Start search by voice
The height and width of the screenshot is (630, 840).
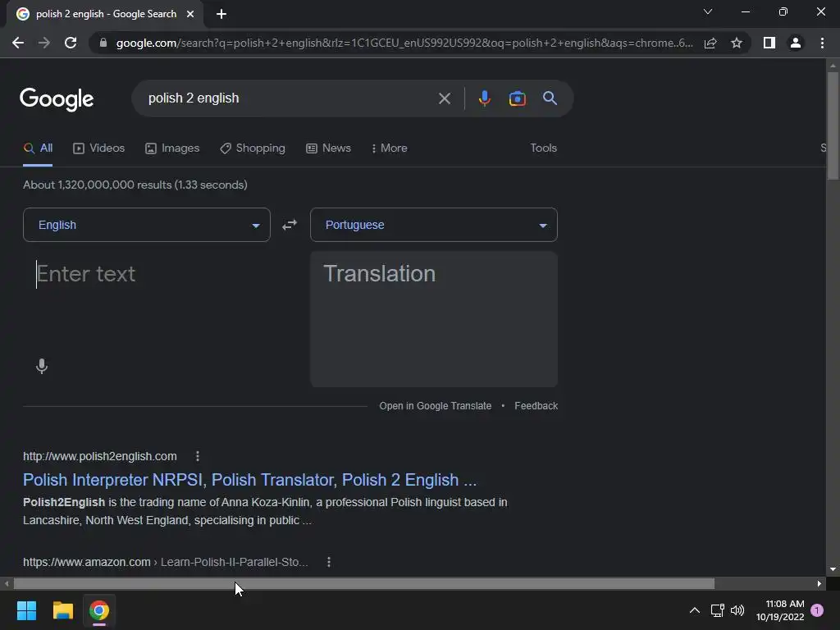(484, 98)
